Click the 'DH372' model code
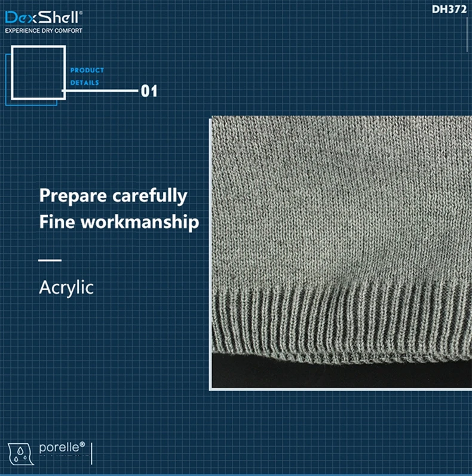 (449, 10)
